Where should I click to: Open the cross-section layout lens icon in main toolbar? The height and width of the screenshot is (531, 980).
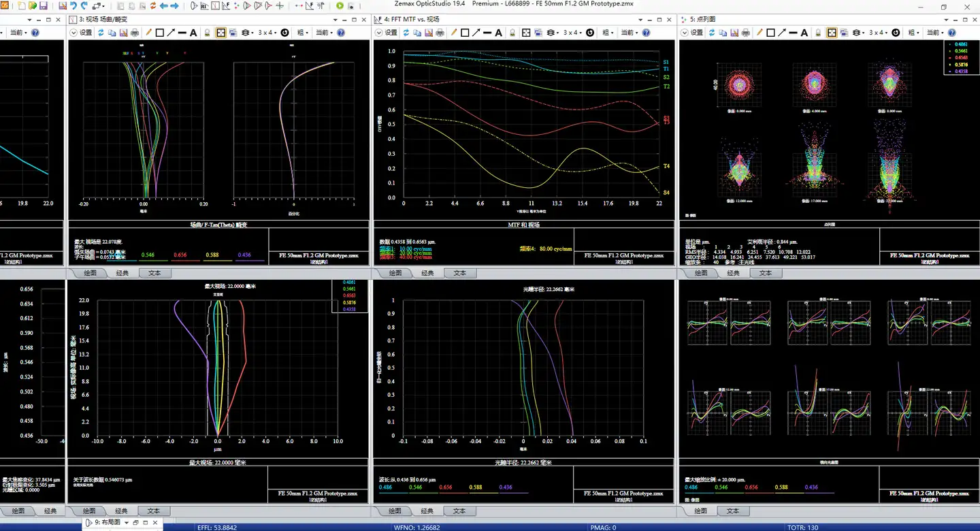pyautogui.click(x=194, y=5)
